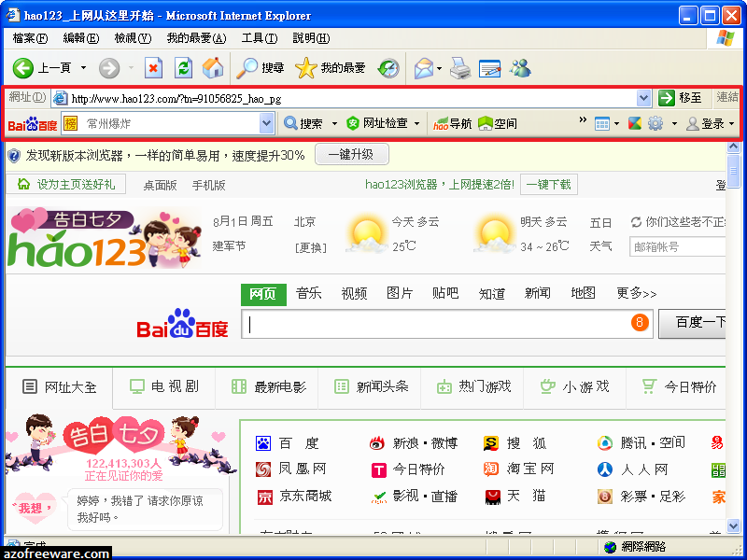This screenshot has height=560, width=747.
Task: Open the 檔案(F) menu
Action: pos(30,38)
